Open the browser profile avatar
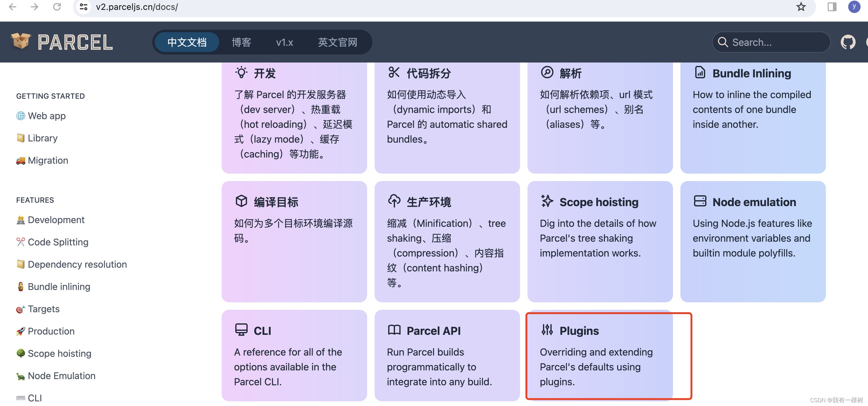 coord(854,7)
